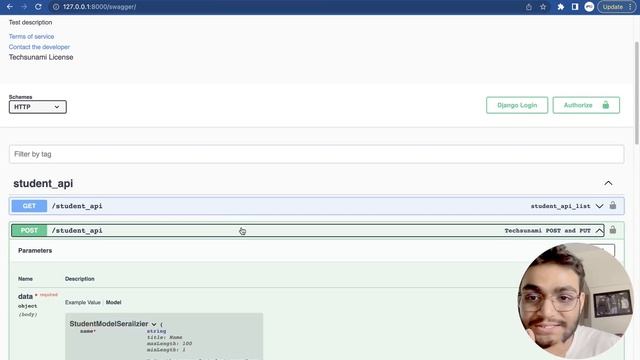The width and height of the screenshot is (640, 360).
Task: Expand the GET /student_api operation
Action: coord(599,206)
